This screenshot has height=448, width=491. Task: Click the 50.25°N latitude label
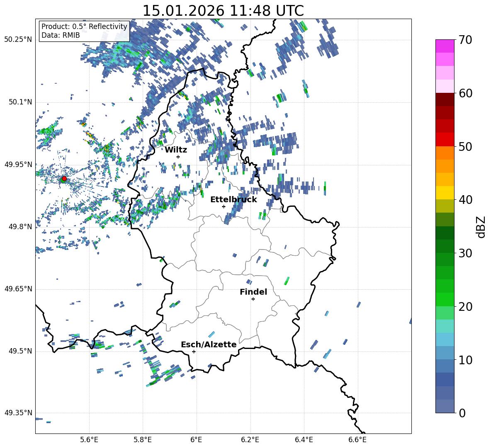click(18, 40)
